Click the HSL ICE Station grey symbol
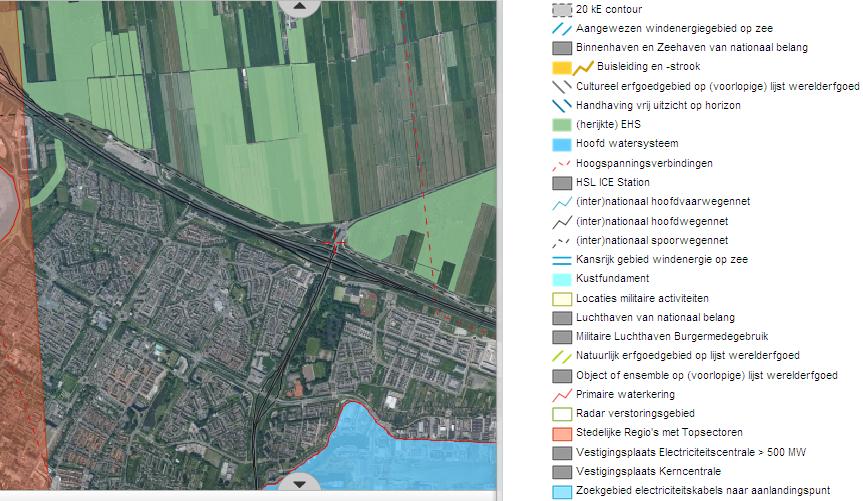863x501 pixels. point(562,183)
